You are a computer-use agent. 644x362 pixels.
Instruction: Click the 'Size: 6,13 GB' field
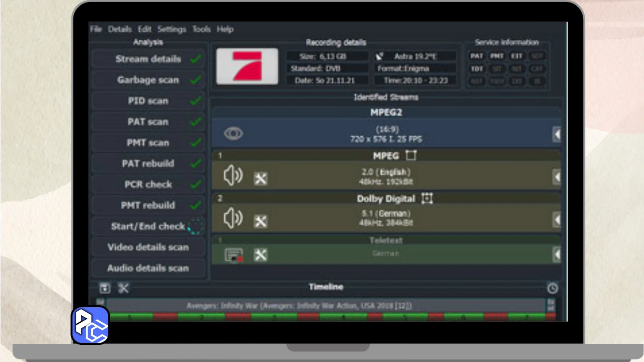[327, 56]
